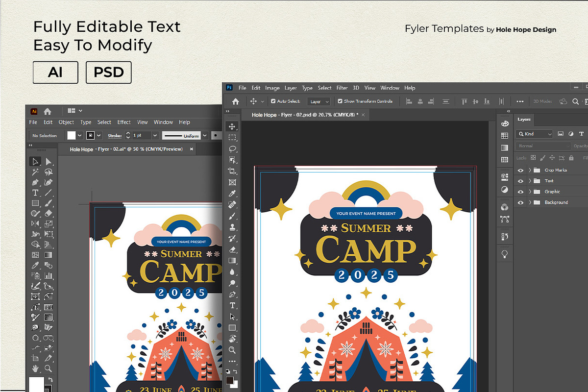588x392 pixels.
Task: Click the Photoshop Home icon in options bar
Action: click(x=235, y=101)
